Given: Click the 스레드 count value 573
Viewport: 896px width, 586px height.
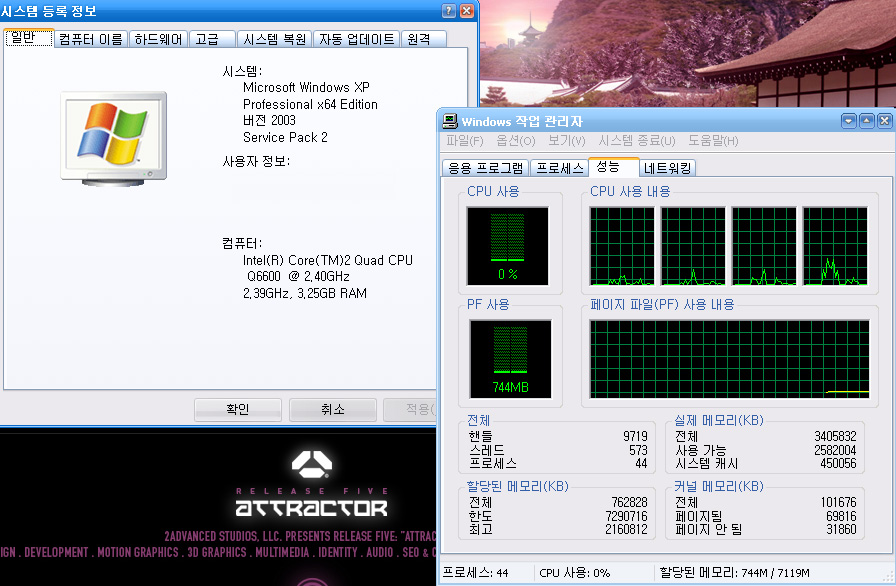Looking at the screenshot, I should pyautogui.click(x=638, y=450).
